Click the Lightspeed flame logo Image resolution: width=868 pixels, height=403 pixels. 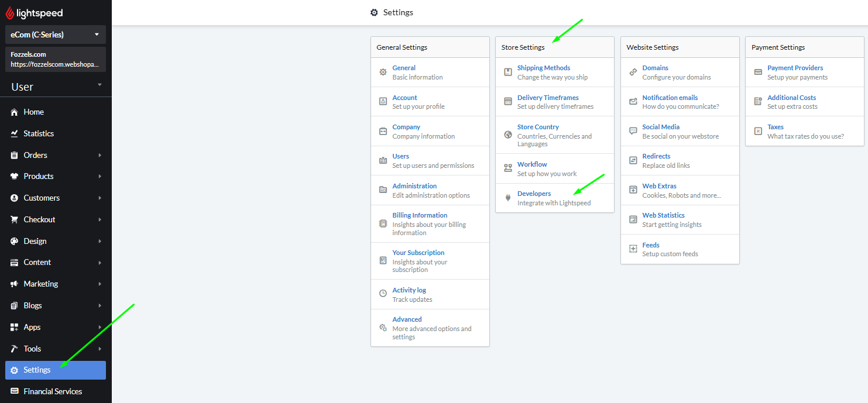(x=10, y=13)
